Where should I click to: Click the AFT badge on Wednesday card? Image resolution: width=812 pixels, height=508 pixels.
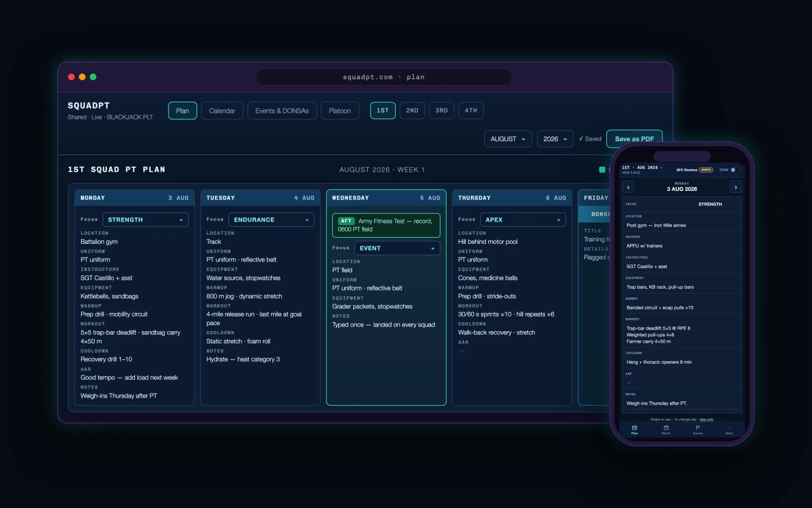pos(346,221)
